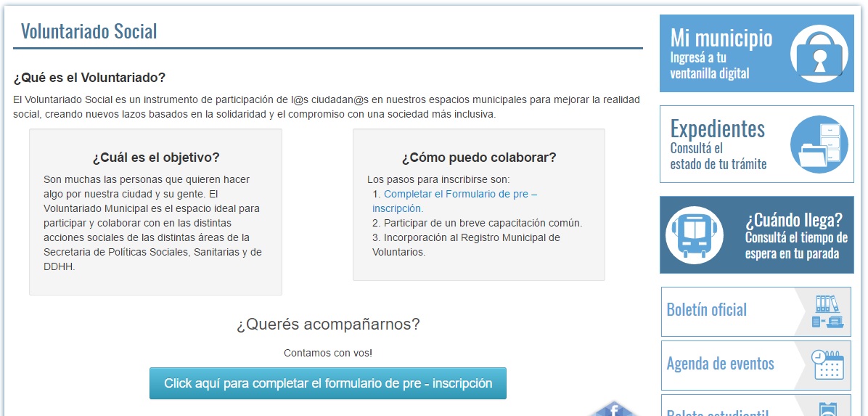
Task: Click the bus icon beside ¿Cuándo llega?
Action: point(695,234)
